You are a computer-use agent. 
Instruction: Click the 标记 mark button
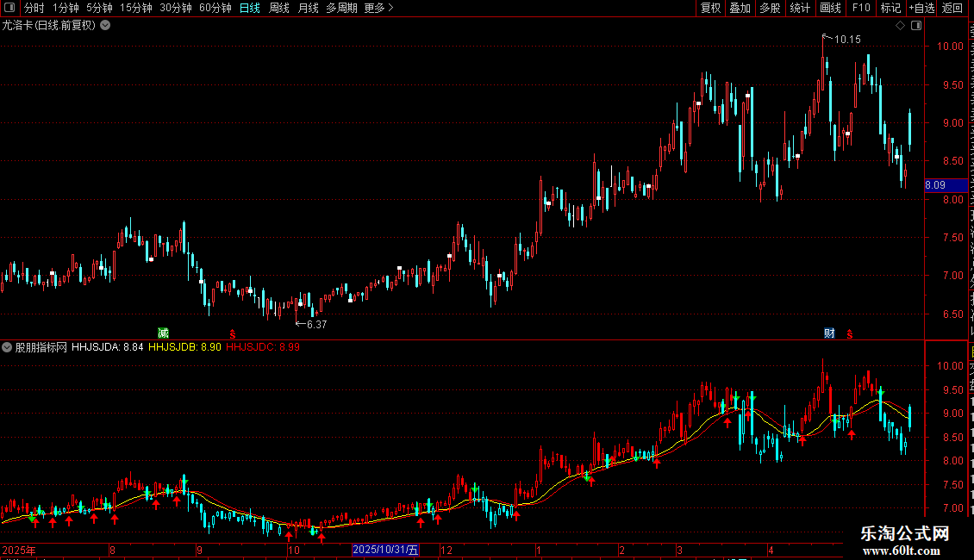click(x=890, y=8)
